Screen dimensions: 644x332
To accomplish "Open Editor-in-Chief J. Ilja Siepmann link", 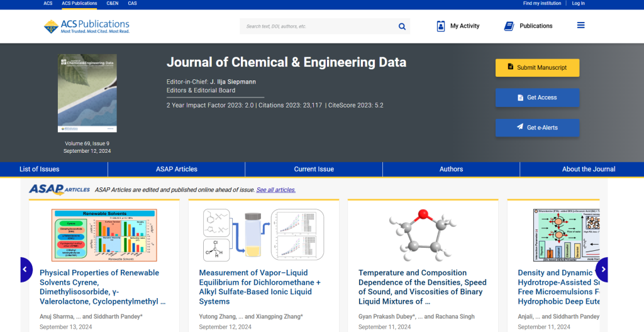I will 233,82.
